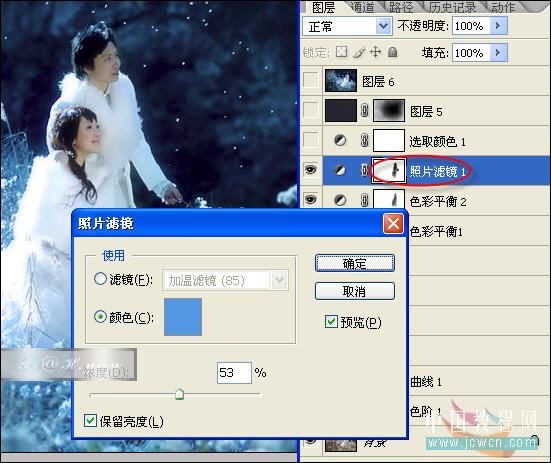Select the 图层 5 dark layer thumbnail
The width and height of the screenshot is (551, 463).
341,110
